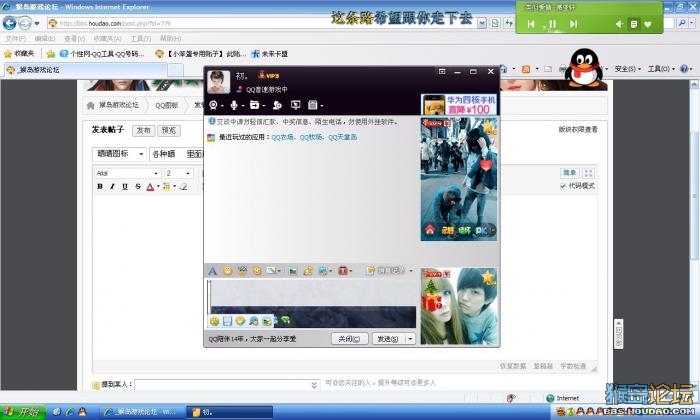
Task: Open the 未来卡盟 bookmark
Action: point(269,54)
